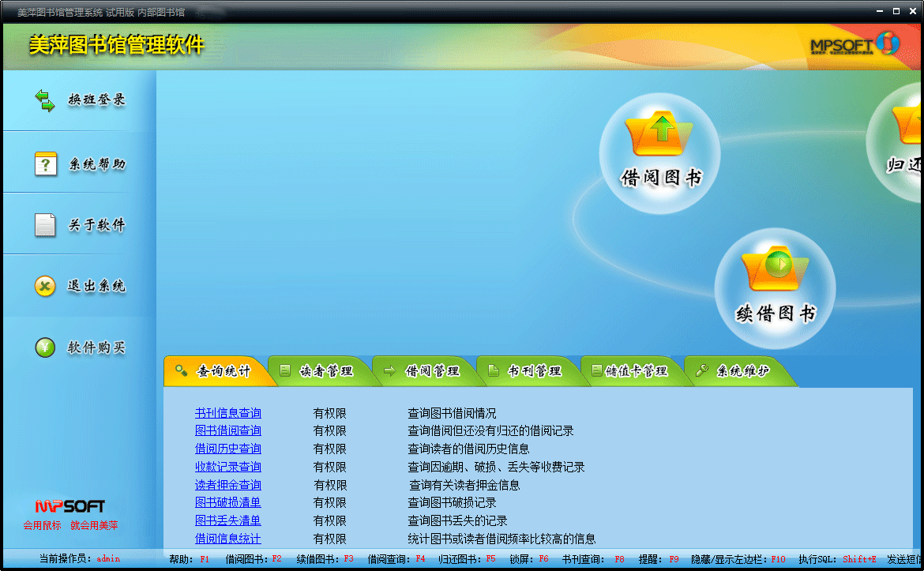This screenshot has width=924, height=571.
Task: Click the 换班登录 green arrows icon
Action: [45, 100]
